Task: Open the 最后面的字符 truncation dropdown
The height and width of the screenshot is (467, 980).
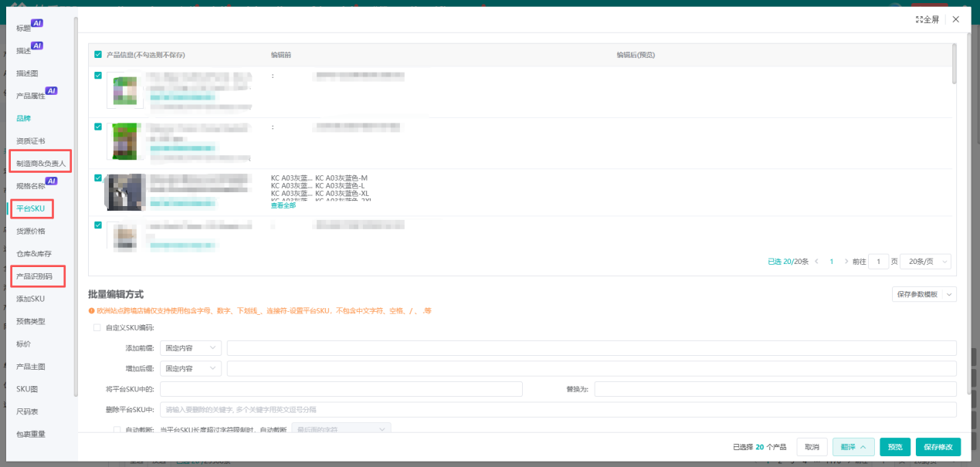Action: point(341,429)
